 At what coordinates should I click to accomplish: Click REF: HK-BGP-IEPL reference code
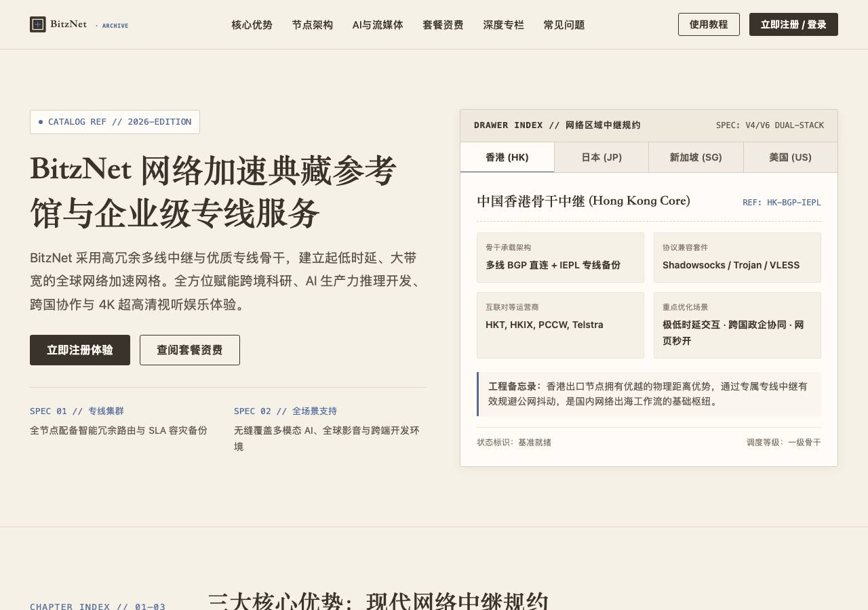(782, 203)
